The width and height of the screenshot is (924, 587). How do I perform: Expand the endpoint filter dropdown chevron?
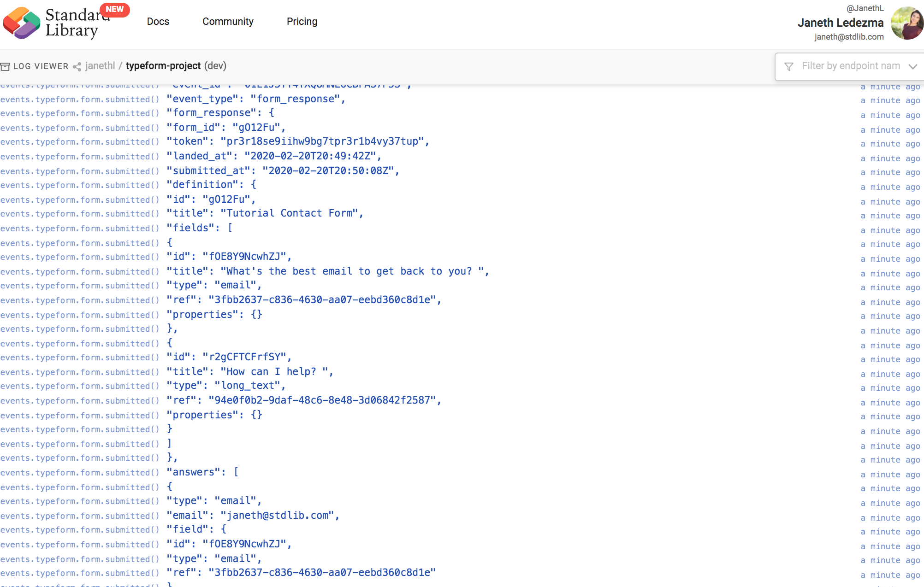tap(912, 66)
